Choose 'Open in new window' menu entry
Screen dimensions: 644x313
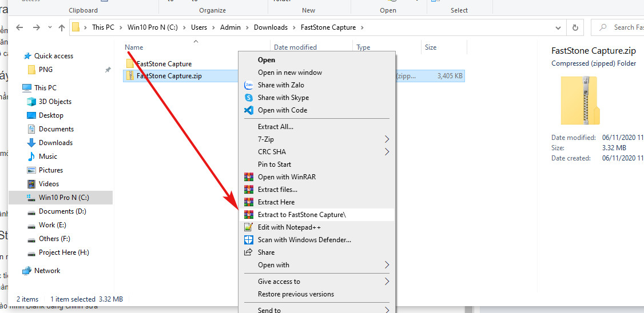289,73
